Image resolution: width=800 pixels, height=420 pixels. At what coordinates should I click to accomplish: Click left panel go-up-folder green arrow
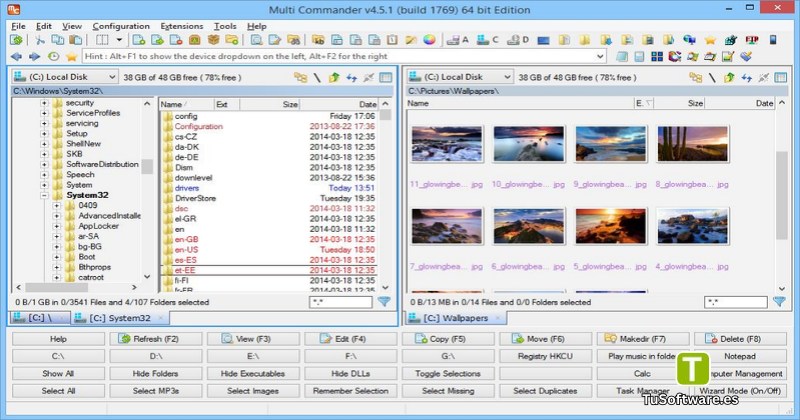pos(334,78)
